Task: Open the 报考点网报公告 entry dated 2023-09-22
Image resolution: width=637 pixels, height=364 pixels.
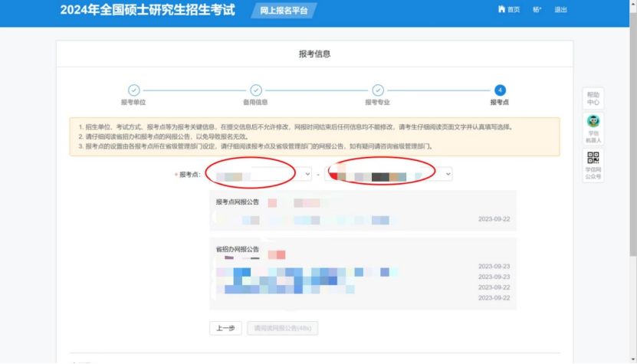Action: (x=363, y=220)
